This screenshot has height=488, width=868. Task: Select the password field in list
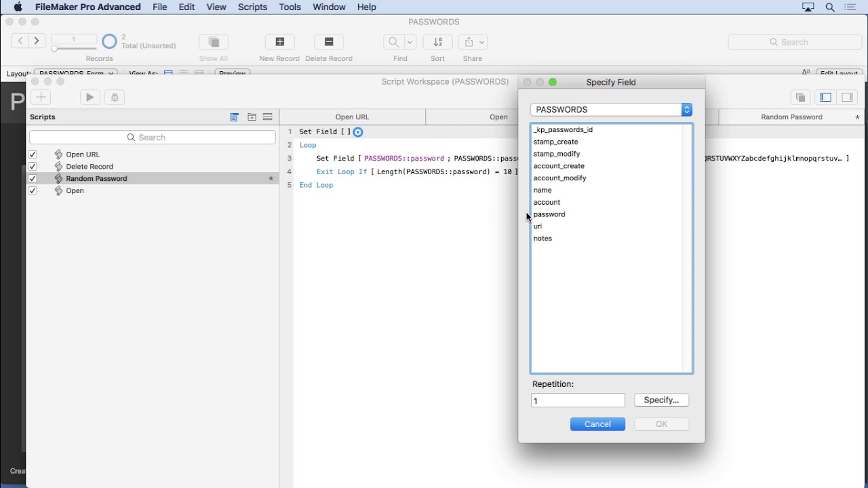607,215
